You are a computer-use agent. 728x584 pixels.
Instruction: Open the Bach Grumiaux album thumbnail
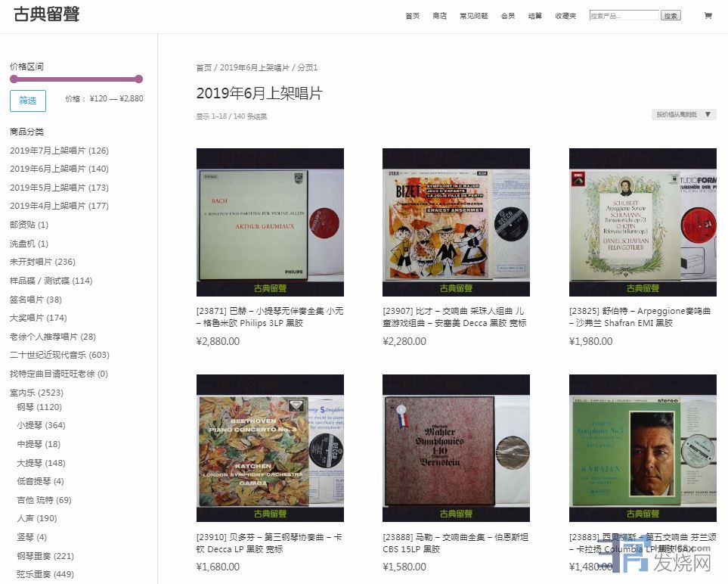[270, 222]
